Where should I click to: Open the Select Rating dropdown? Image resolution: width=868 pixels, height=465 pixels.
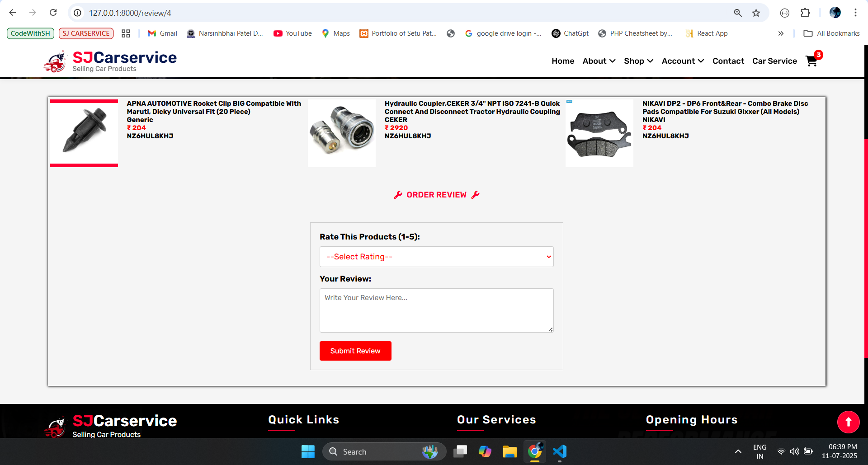436,257
